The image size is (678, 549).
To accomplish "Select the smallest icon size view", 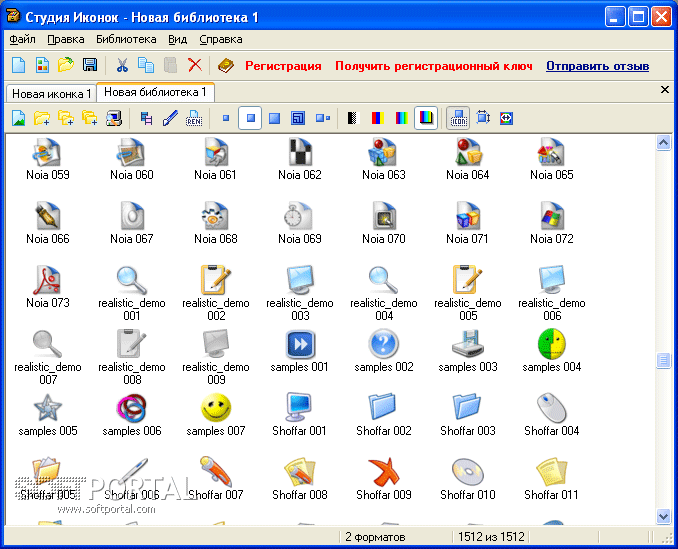I will (x=226, y=118).
